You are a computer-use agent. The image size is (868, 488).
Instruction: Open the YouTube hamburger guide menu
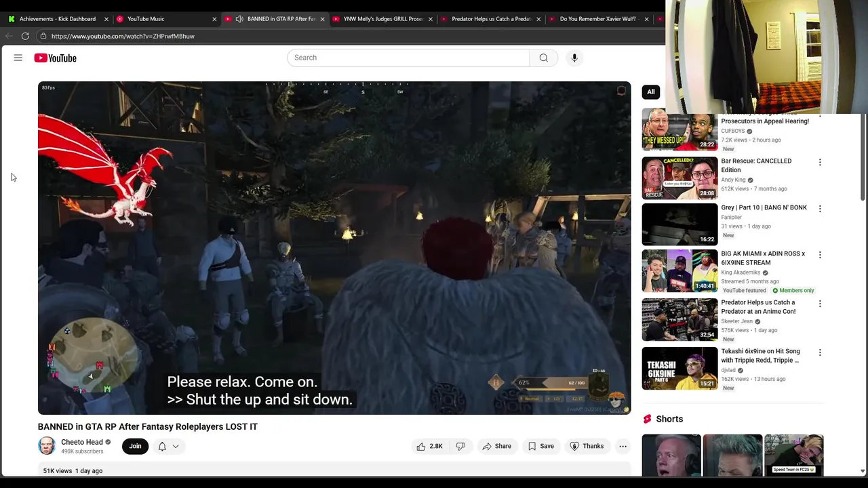click(x=18, y=58)
